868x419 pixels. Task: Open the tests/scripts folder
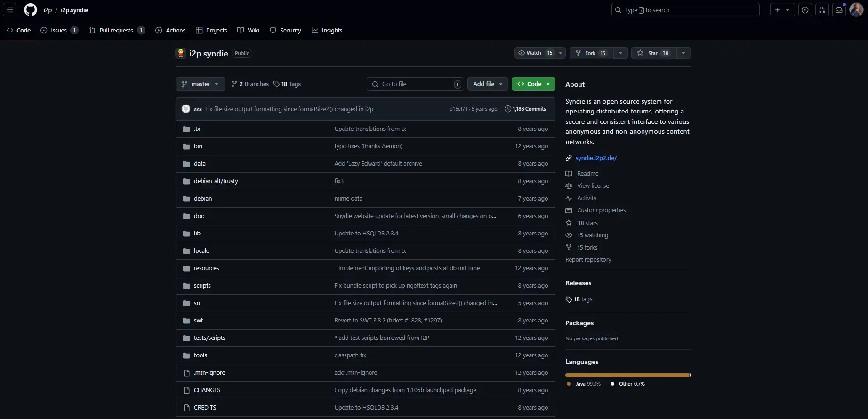209,338
